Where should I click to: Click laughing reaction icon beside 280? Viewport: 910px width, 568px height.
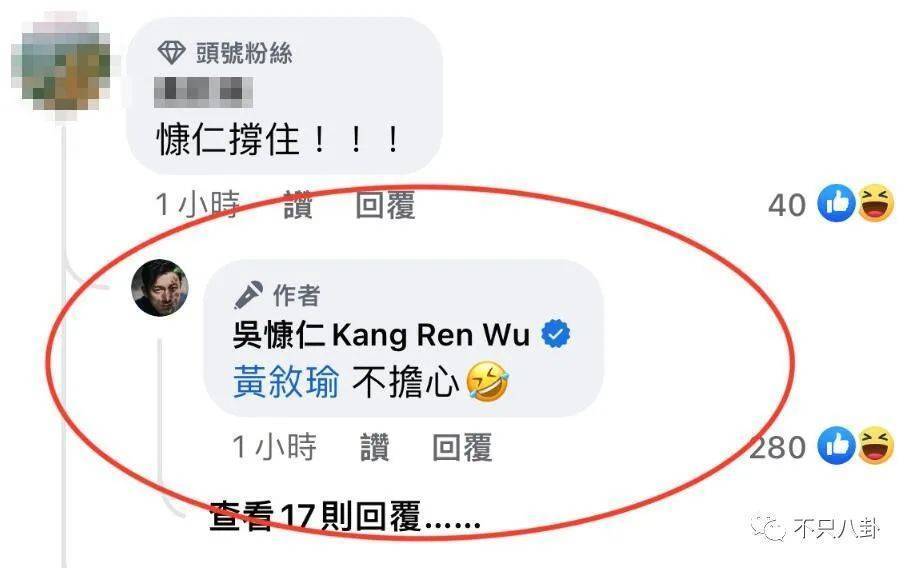point(875,446)
